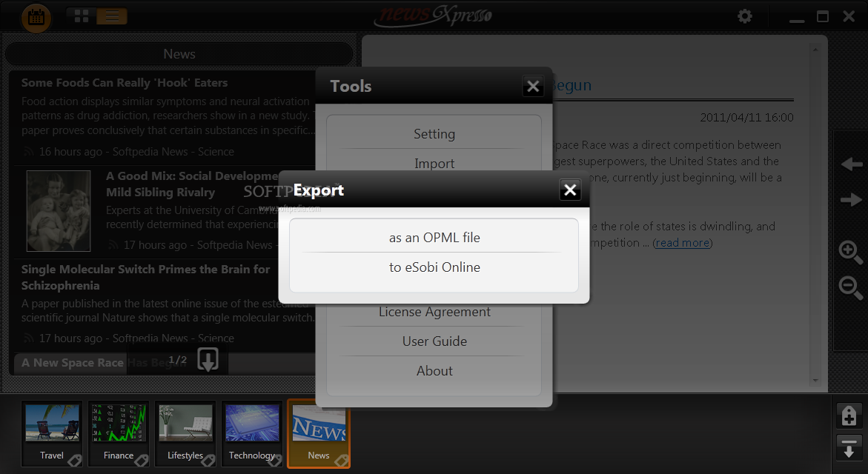Open the calendar icon in title bar
Viewport: 868px width, 474px height.
point(36,17)
